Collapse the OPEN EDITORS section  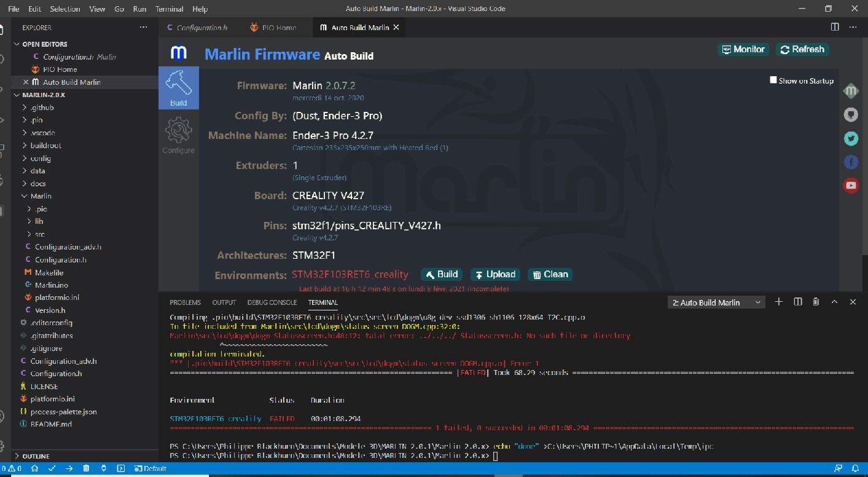point(45,44)
